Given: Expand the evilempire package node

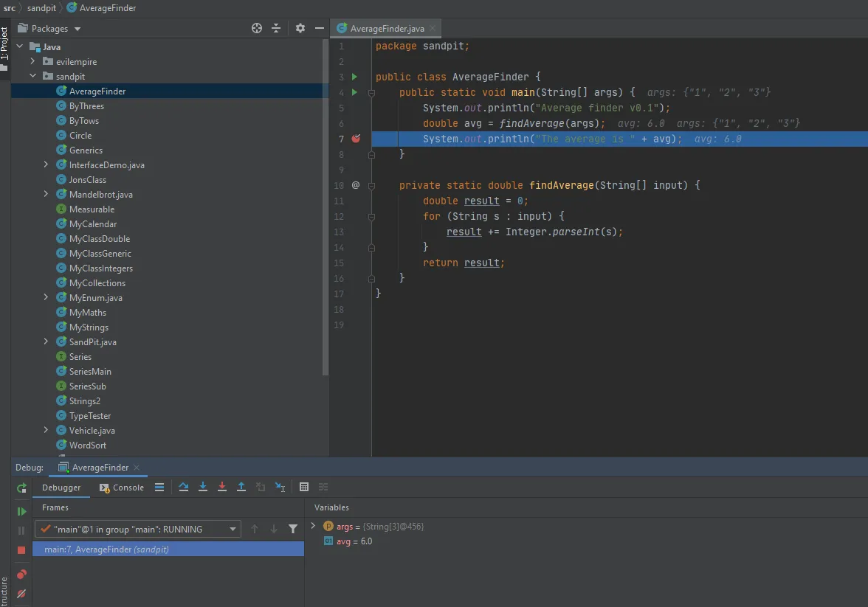Looking at the screenshot, I should tap(33, 62).
